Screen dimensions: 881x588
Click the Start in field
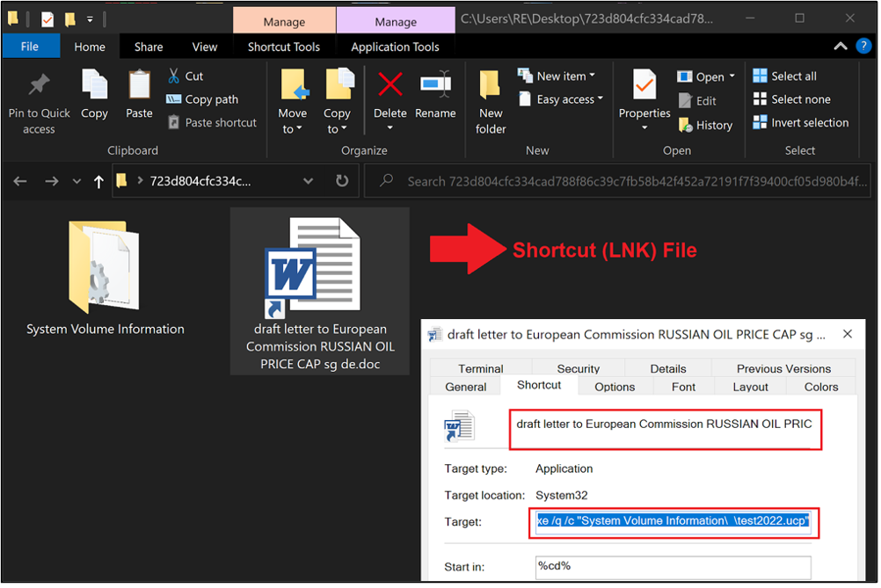click(673, 567)
